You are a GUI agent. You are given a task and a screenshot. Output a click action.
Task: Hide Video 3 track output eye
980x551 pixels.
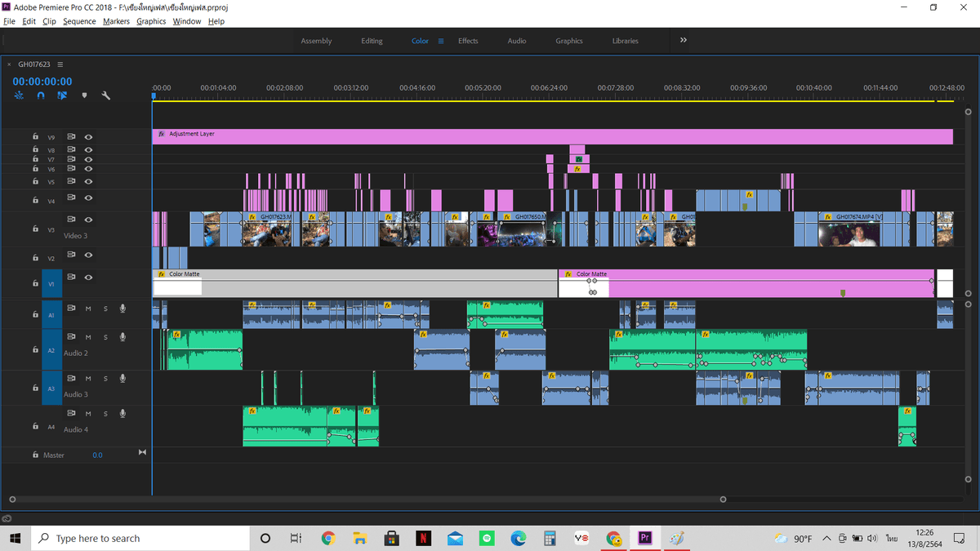(x=88, y=220)
